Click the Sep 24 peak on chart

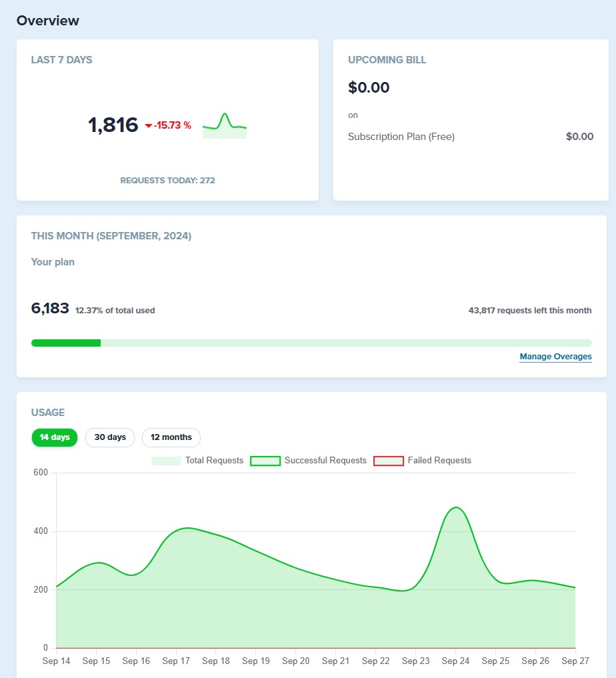456,508
